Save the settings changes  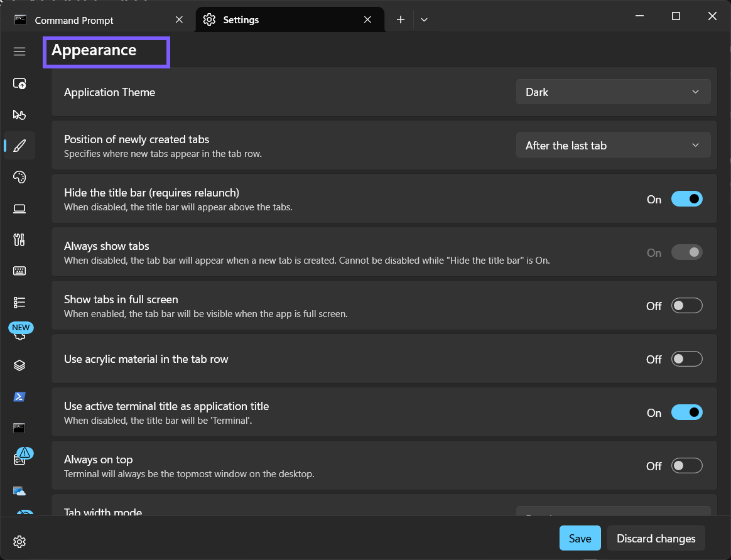pos(580,538)
